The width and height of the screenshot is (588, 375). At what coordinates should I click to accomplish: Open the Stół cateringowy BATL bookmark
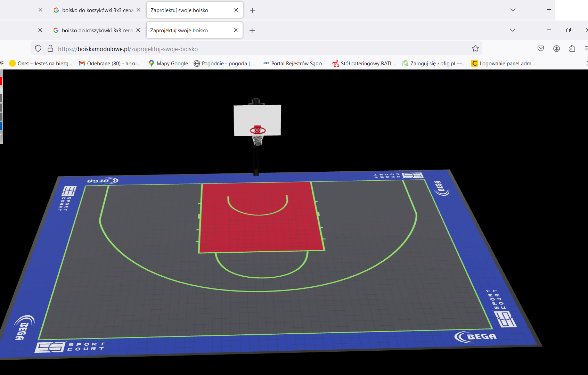coord(364,63)
